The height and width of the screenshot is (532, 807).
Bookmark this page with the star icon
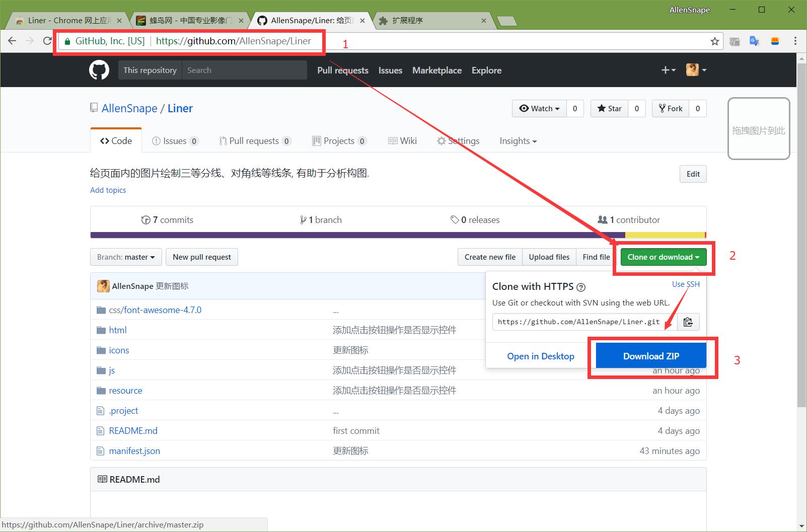714,41
